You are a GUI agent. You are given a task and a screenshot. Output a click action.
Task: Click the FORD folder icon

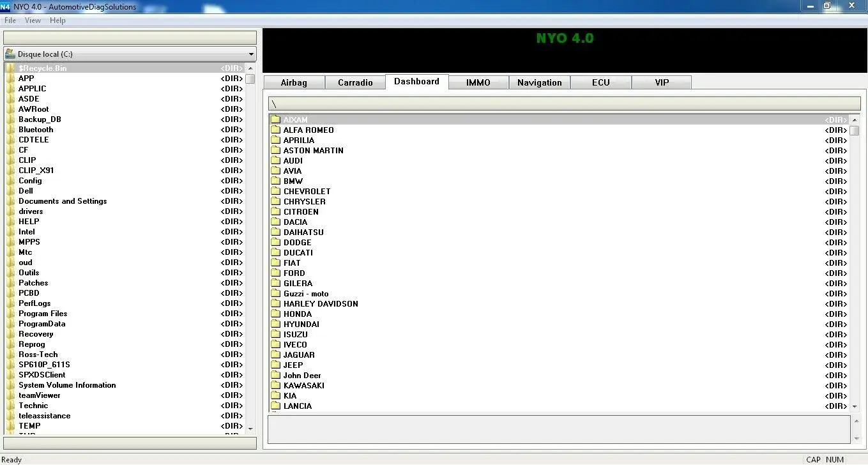click(275, 273)
